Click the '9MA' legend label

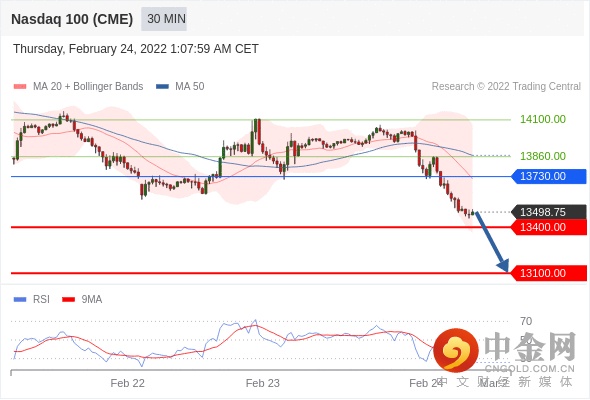click(92, 300)
